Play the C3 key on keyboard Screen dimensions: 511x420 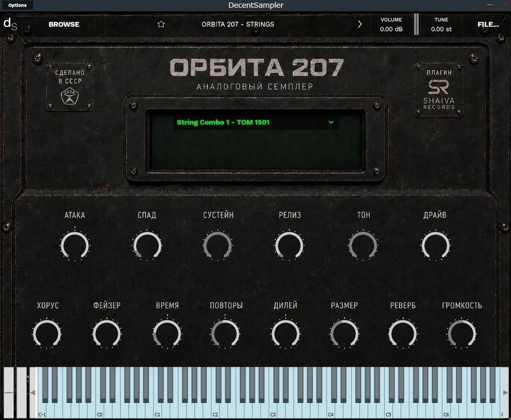coord(273,410)
